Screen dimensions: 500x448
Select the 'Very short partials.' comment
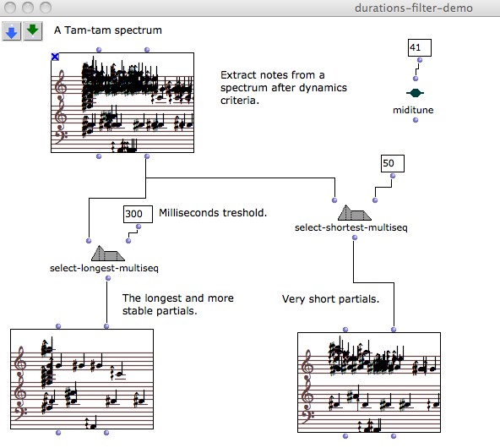pos(331,299)
